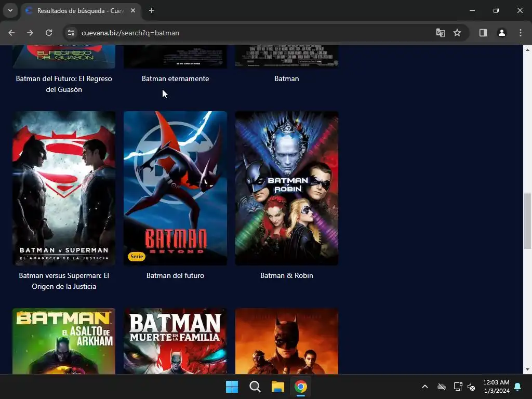The height and width of the screenshot is (399, 532).
Task: View site information icon in address bar
Action: coord(71,33)
